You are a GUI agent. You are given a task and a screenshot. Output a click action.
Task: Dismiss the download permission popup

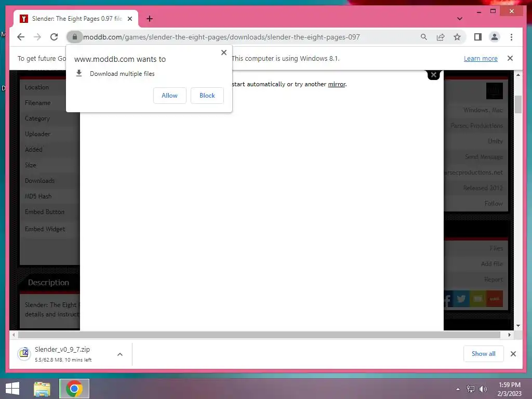click(x=223, y=52)
